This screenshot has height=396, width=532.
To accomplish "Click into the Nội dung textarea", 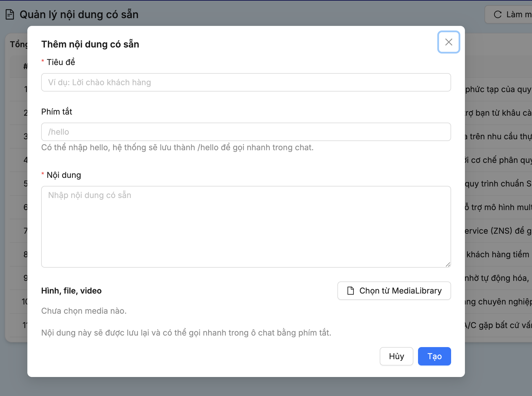I will coord(246,227).
